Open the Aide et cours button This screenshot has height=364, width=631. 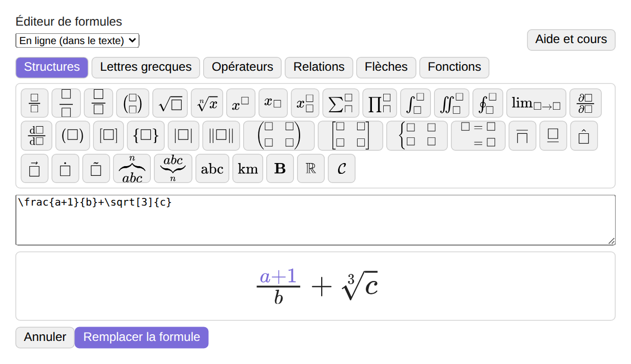571,39
